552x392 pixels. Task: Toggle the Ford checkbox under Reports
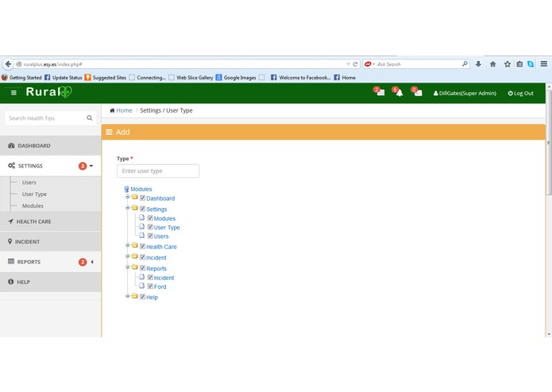tap(150, 286)
